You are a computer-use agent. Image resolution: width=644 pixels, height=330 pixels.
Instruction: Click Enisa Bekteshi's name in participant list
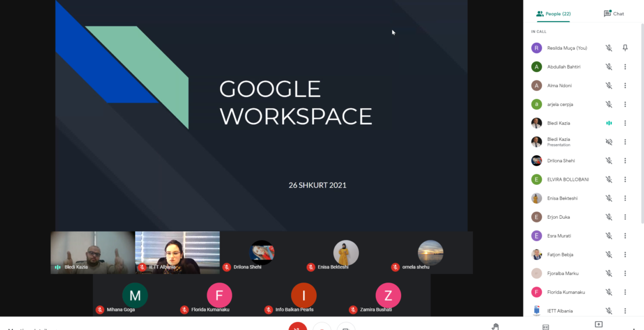coord(562,198)
